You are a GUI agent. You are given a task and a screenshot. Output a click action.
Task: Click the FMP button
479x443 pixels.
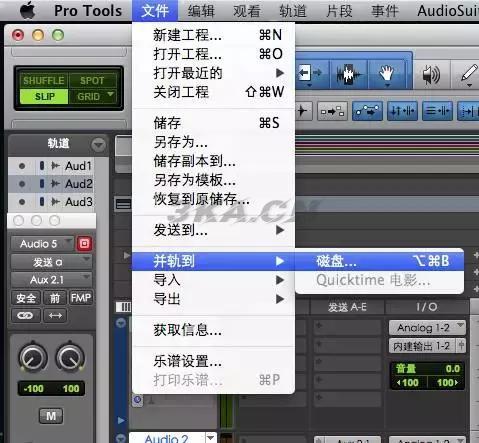[81, 298]
